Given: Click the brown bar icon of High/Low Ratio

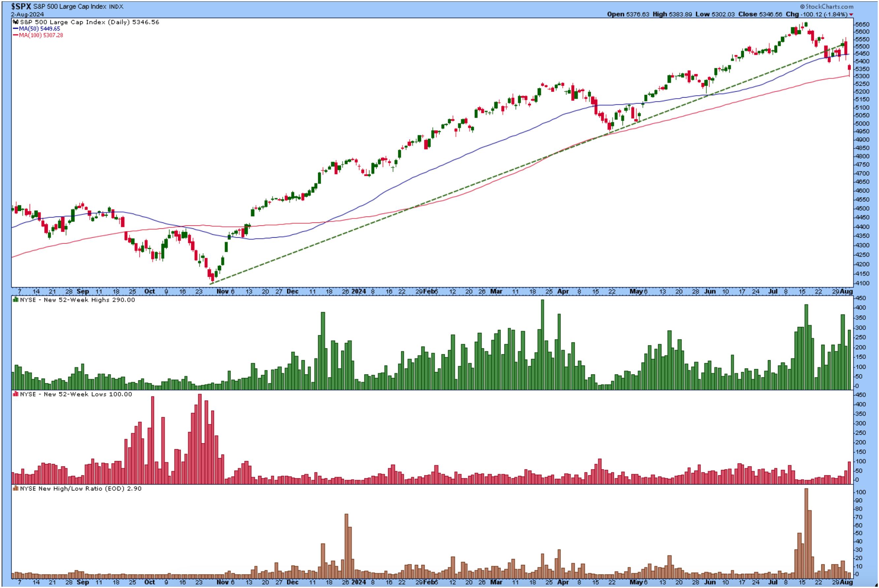Looking at the screenshot, I should 15,488.
